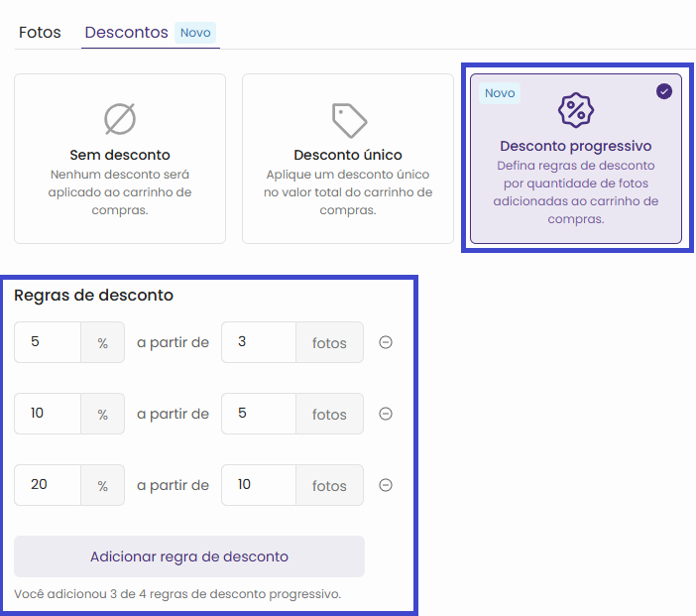
Task: Remove the 20% discount rule
Action: coord(386,485)
